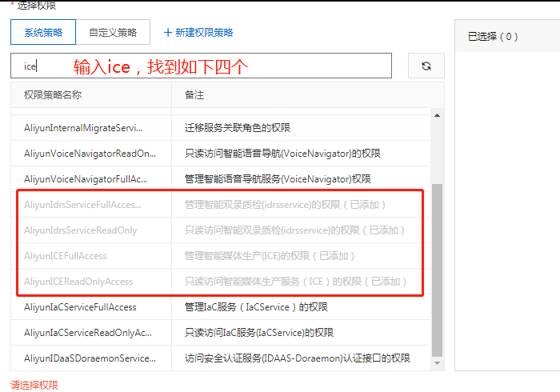Select the AliyunVoiceNavigatorFullAc... policy
The image size is (560, 392).
[x=220, y=179]
